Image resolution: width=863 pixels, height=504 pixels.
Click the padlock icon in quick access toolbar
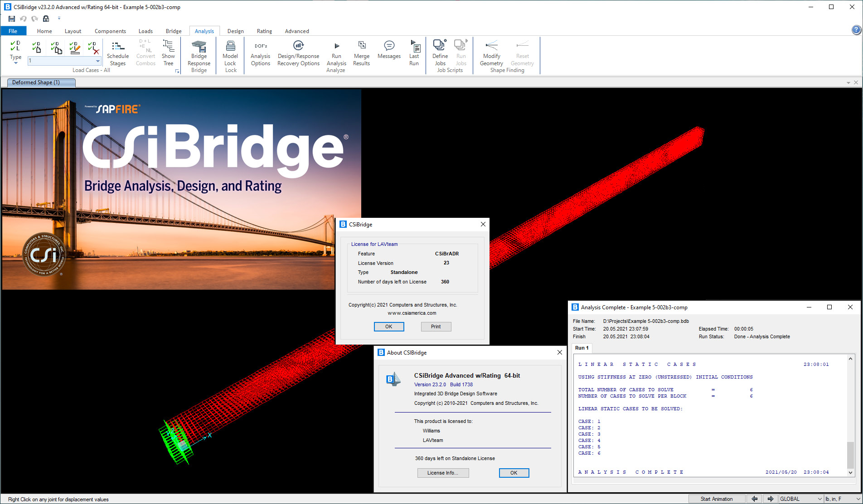point(46,19)
